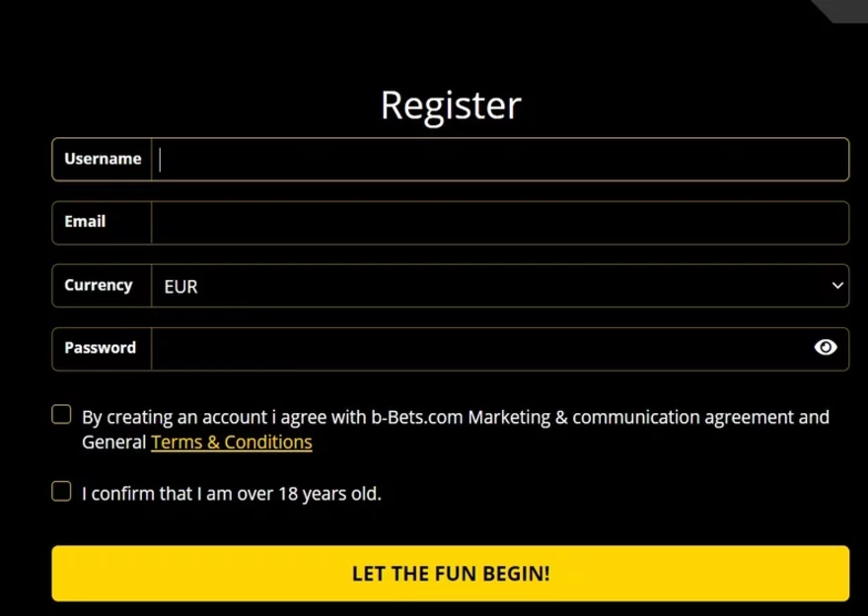Check the over 18 years confirmation box
This screenshot has height=616, width=868.
click(61, 491)
